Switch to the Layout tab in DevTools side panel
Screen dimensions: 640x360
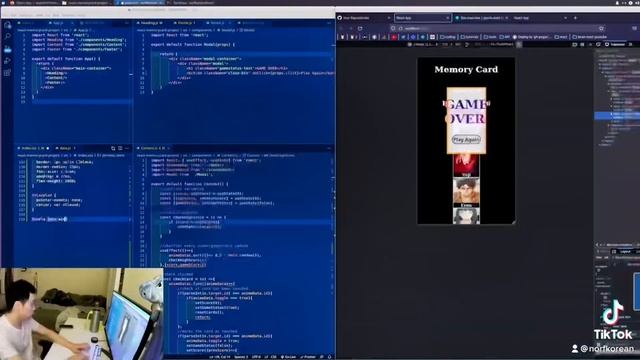[x=625, y=251]
